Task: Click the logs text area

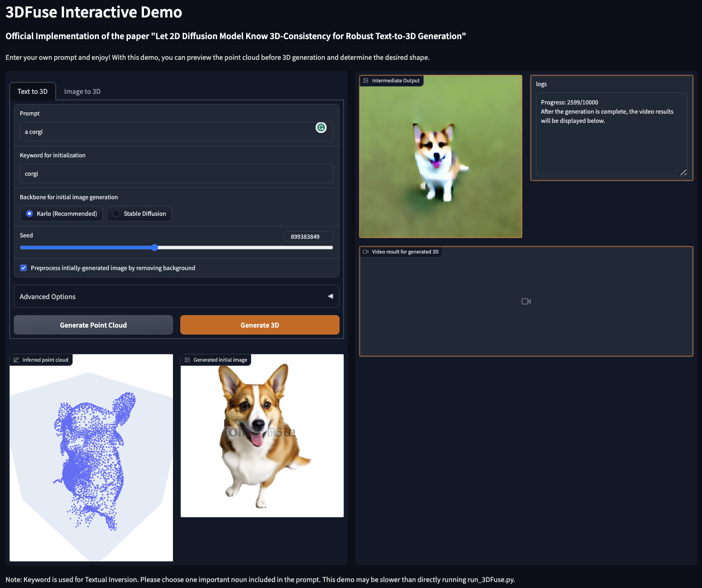Action: pos(612,134)
